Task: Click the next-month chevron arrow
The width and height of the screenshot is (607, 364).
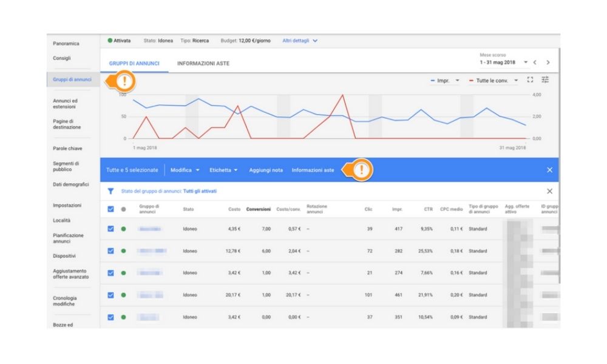Action: pyautogui.click(x=548, y=62)
